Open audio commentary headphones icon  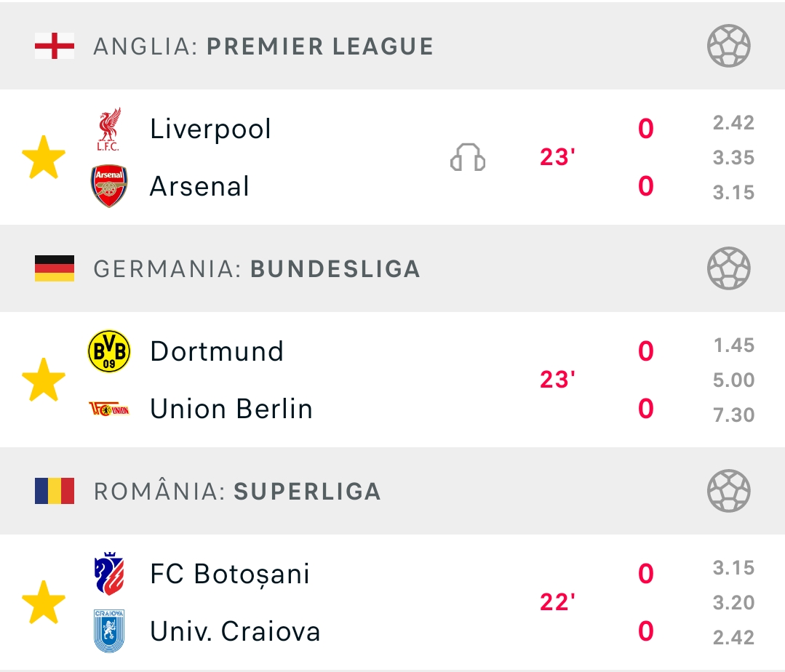468,158
